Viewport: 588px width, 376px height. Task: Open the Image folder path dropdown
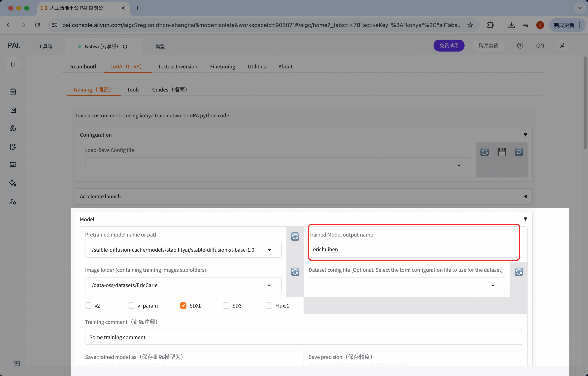(x=183, y=285)
